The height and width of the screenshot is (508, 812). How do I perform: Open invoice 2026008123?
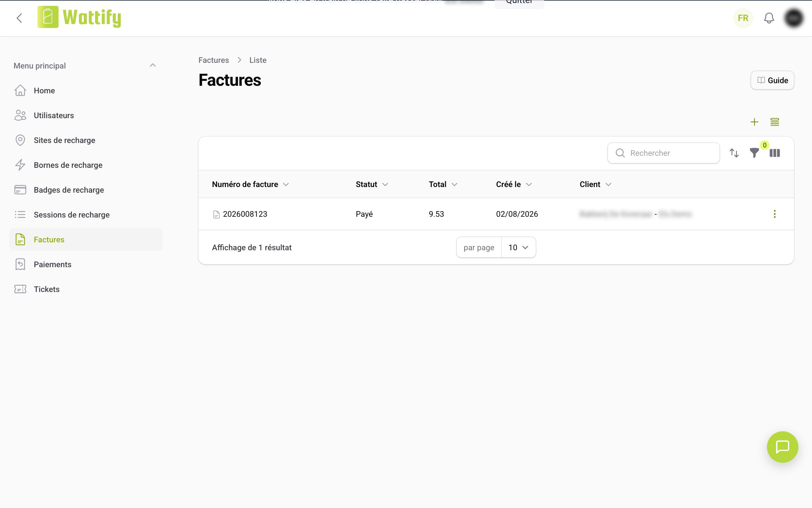point(245,214)
